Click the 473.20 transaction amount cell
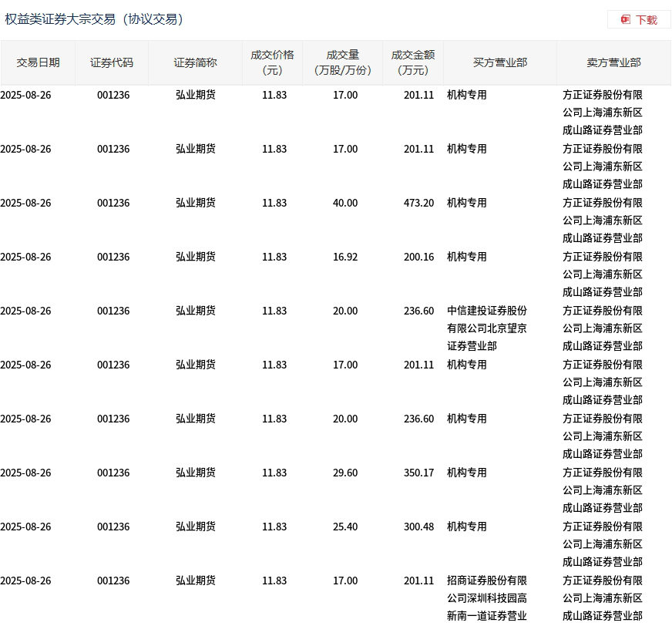Image resolution: width=672 pixels, height=626 pixels. click(x=418, y=203)
